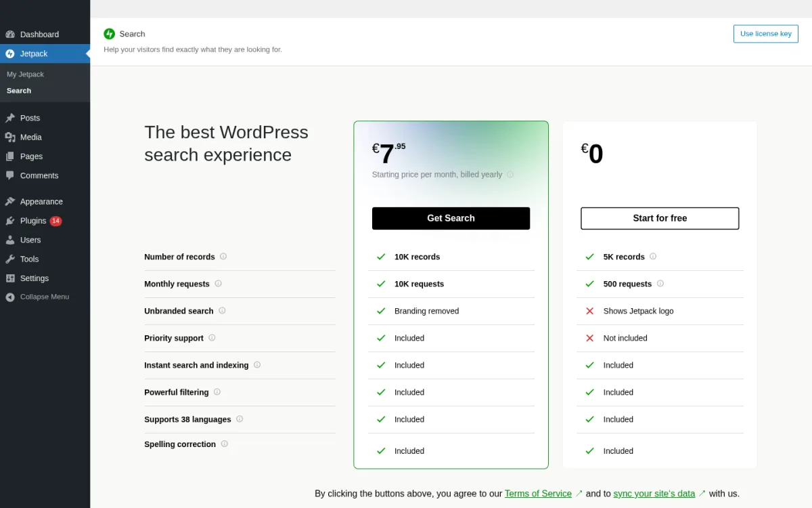Viewport: 812px width, 508px height.
Task: Open the Dashboard menu item
Action: [x=45, y=35]
